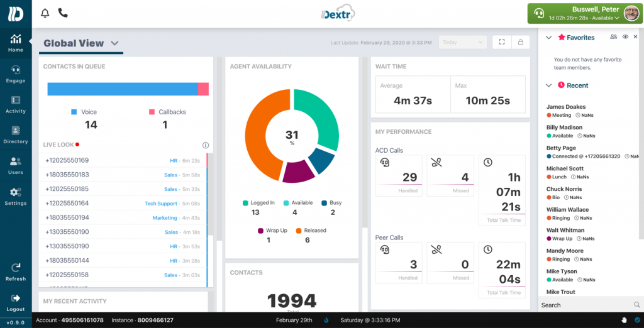644x328 pixels.
Task: Click the Dextr logo in the header
Action: pyautogui.click(x=338, y=14)
